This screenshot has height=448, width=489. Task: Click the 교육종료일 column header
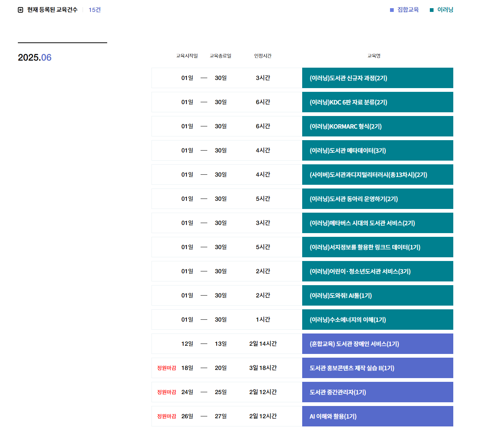[x=221, y=56]
